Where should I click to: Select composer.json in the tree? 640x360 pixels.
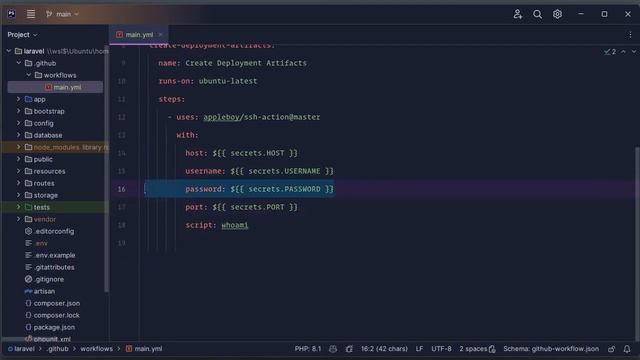coord(52,303)
